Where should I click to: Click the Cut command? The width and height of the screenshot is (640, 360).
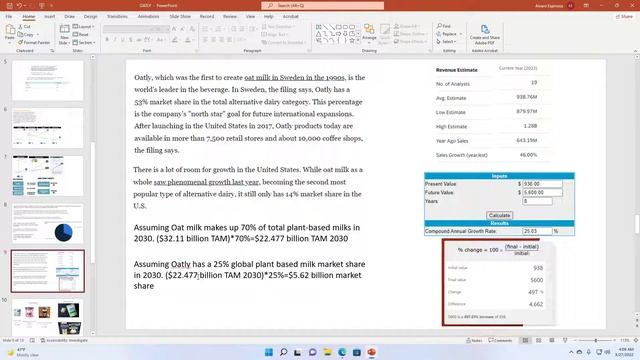click(24, 27)
